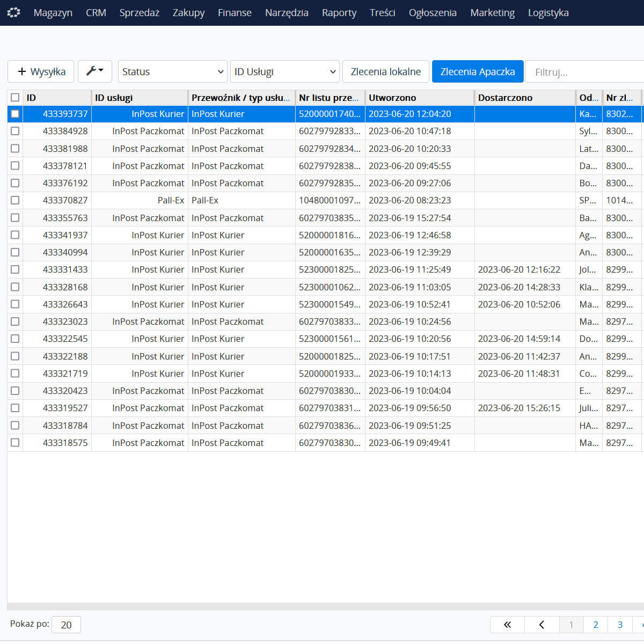Open the Status filter dropdown
This screenshot has height=644, width=644.
click(x=173, y=71)
